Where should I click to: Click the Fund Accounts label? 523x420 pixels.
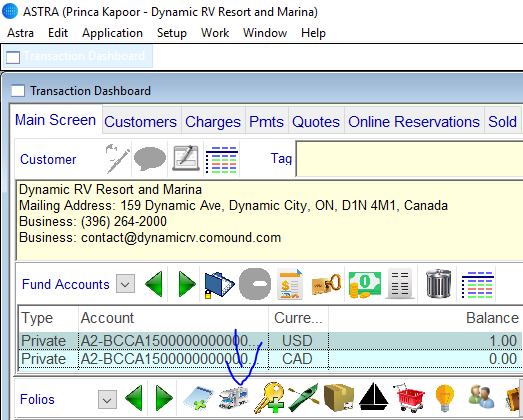66,284
